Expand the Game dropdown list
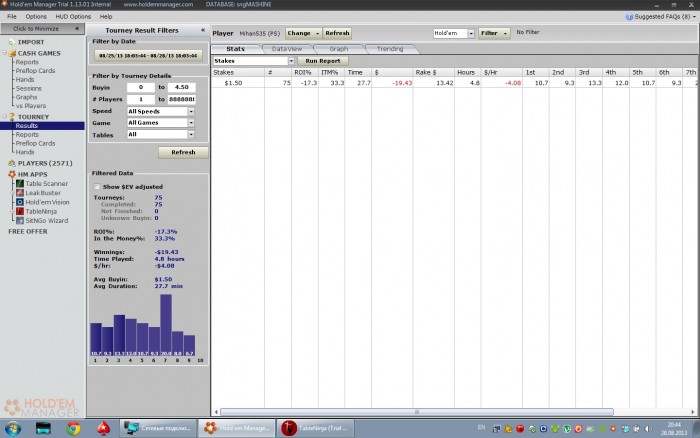Image resolution: width=700 pixels, height=438 pixels. click(x=189, y=122)
